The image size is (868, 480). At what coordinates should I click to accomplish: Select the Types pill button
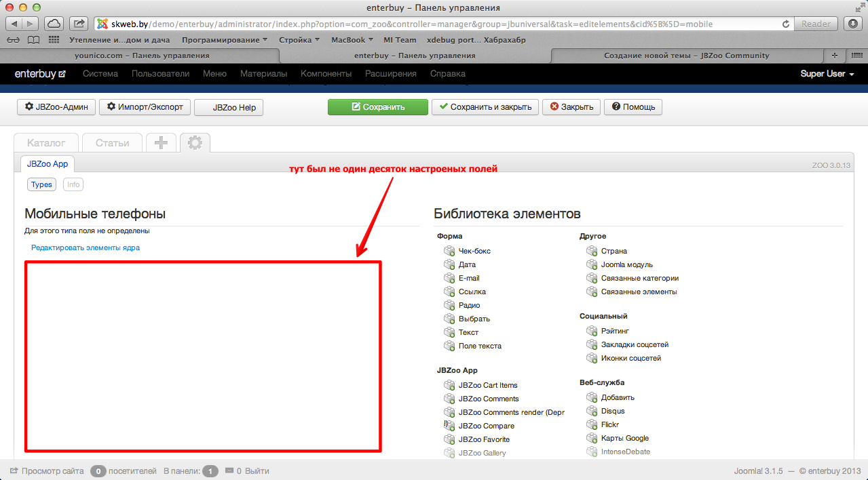tap(41, 184)
